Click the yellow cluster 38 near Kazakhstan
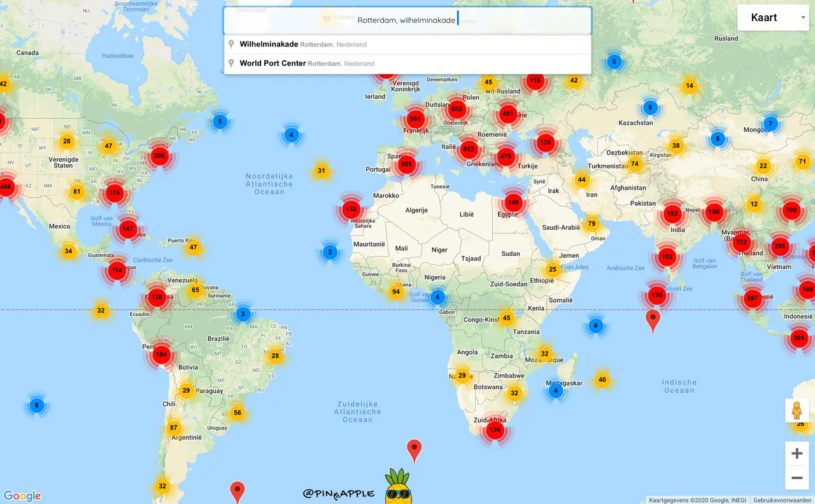 pos(676,146)
